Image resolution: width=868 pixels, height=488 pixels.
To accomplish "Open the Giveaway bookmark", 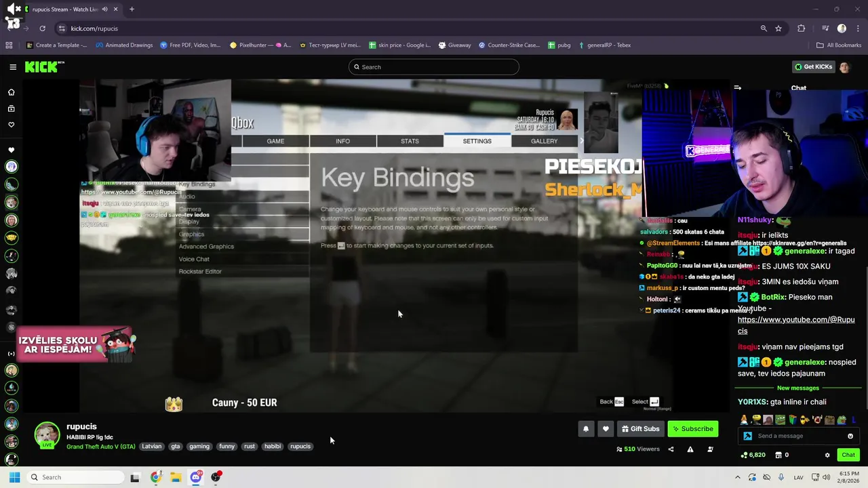I will click(454, 45).
